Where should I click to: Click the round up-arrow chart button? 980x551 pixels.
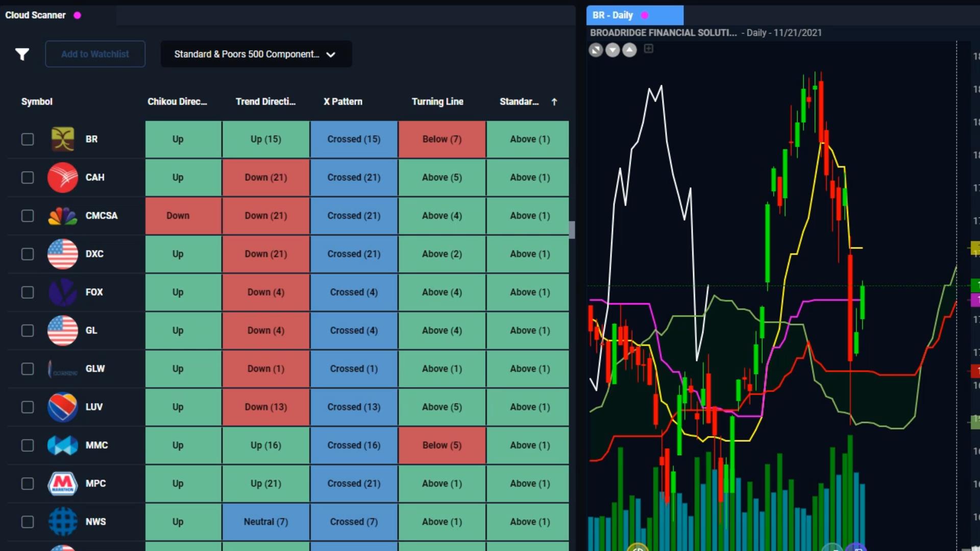coord(630,50)
